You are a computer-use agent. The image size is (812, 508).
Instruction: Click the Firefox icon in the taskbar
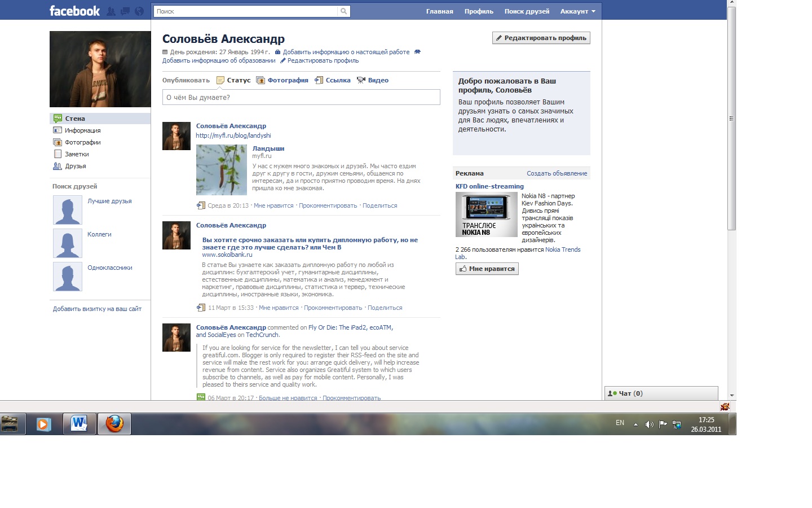tap(114, 423)
